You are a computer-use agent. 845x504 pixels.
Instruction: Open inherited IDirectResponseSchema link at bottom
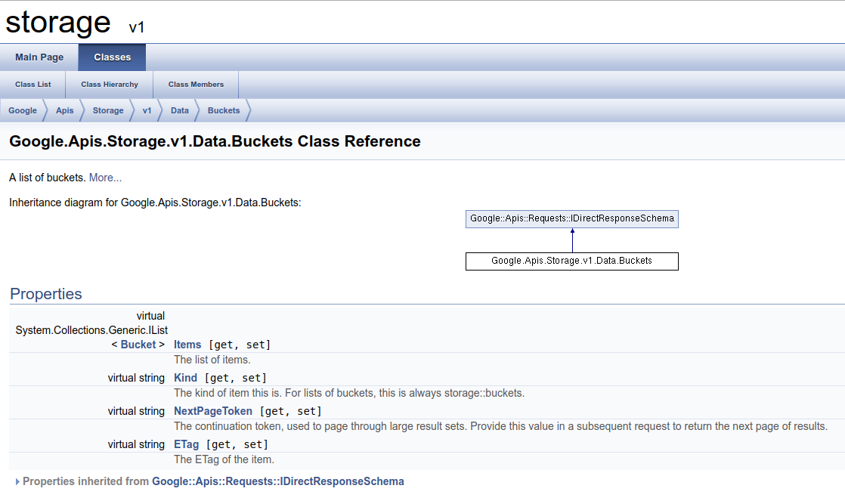277,481
